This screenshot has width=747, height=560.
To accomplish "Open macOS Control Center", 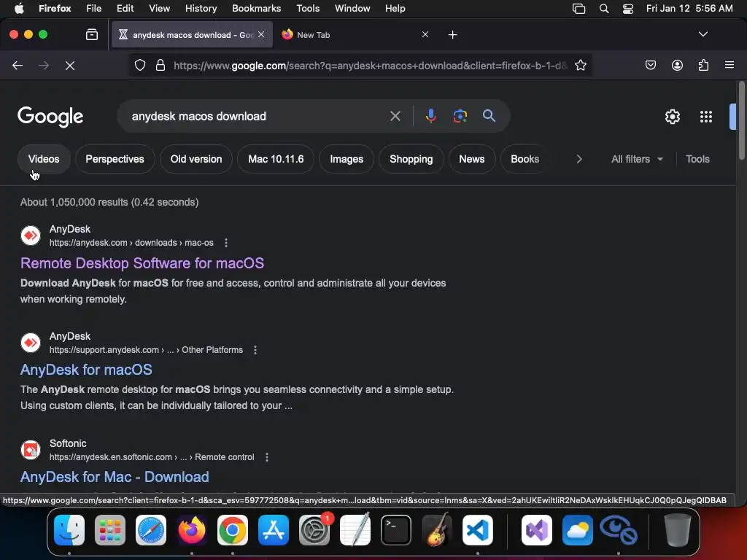I will click(x=628, y=9).
